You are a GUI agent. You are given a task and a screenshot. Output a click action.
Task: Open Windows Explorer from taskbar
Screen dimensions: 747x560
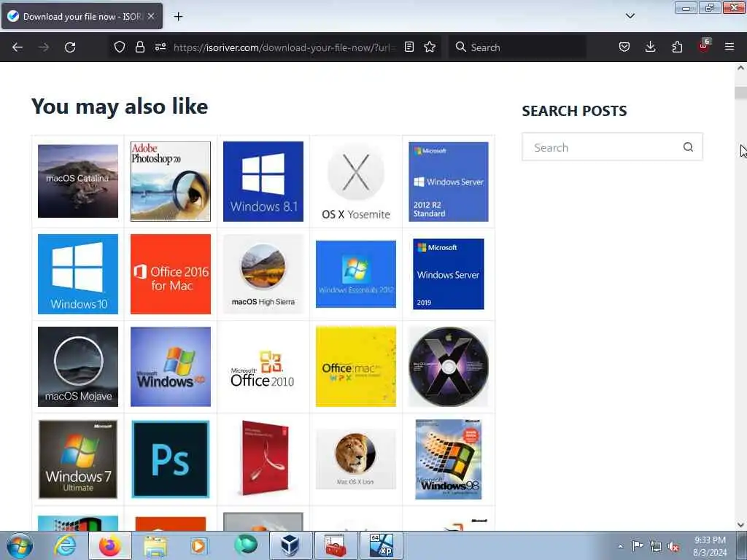155,545
